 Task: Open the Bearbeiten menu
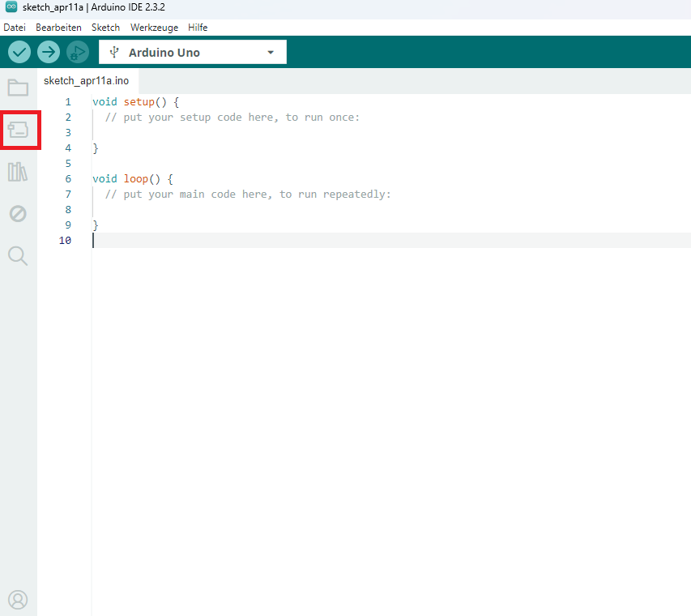[x=58, y=28]
